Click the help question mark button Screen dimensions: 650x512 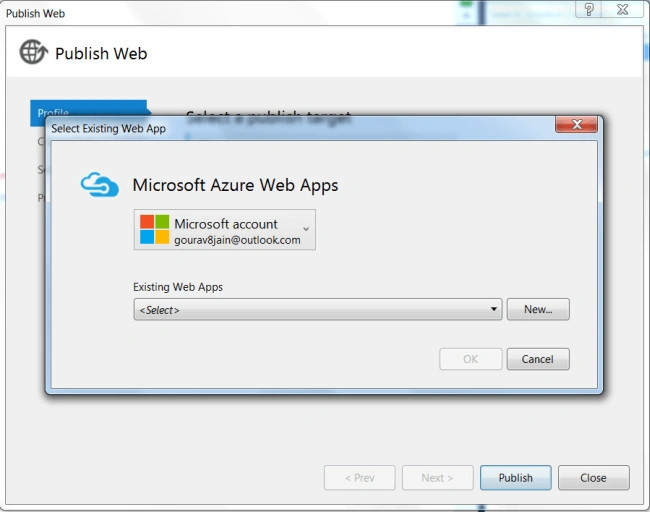pos(589,9)
